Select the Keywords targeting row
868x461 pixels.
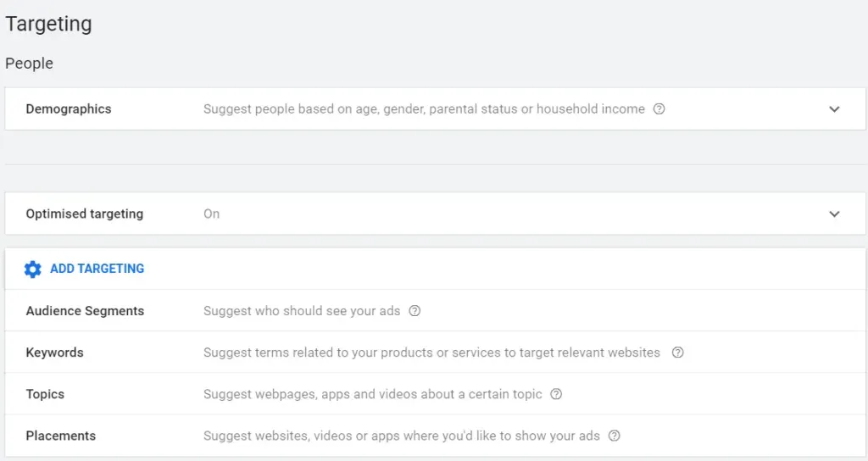435,352
